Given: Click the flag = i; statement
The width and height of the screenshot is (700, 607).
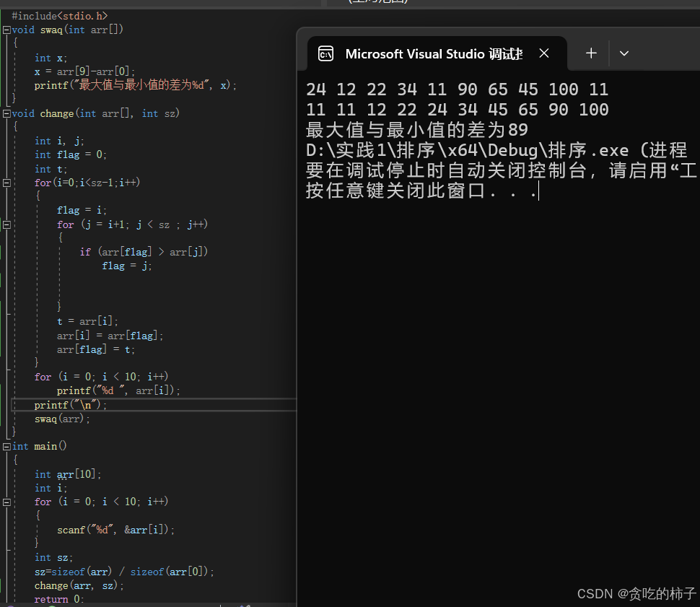Looking at the screenshot, I should click(82, 210).
